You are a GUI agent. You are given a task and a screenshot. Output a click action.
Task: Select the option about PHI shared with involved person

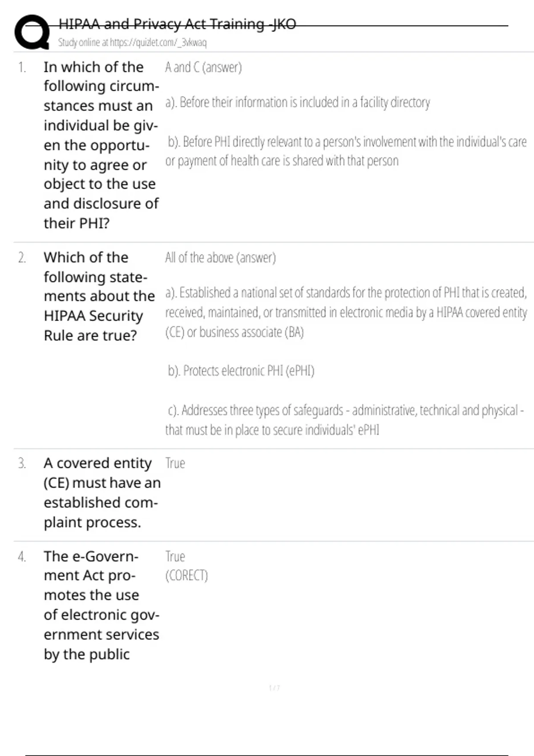click(346, 151)
